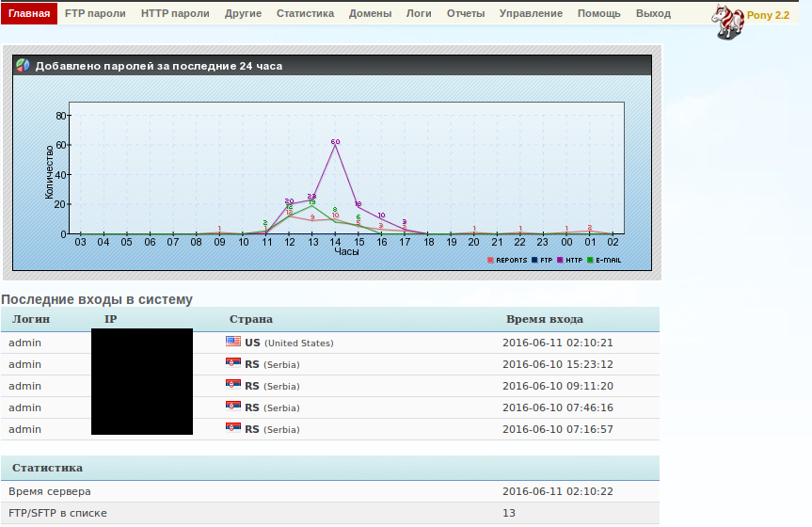This screenshot has height=527, width=812.
Task: Click server time value 2016-06-11 02:10:22
Action: coord(558,491)
